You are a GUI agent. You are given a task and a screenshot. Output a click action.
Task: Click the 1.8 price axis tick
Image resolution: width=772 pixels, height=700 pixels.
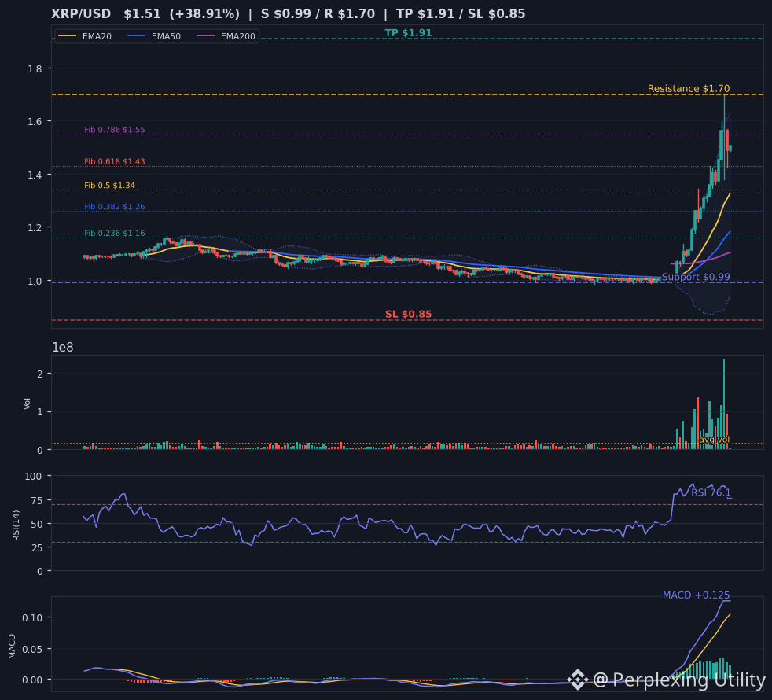[35, 68]
